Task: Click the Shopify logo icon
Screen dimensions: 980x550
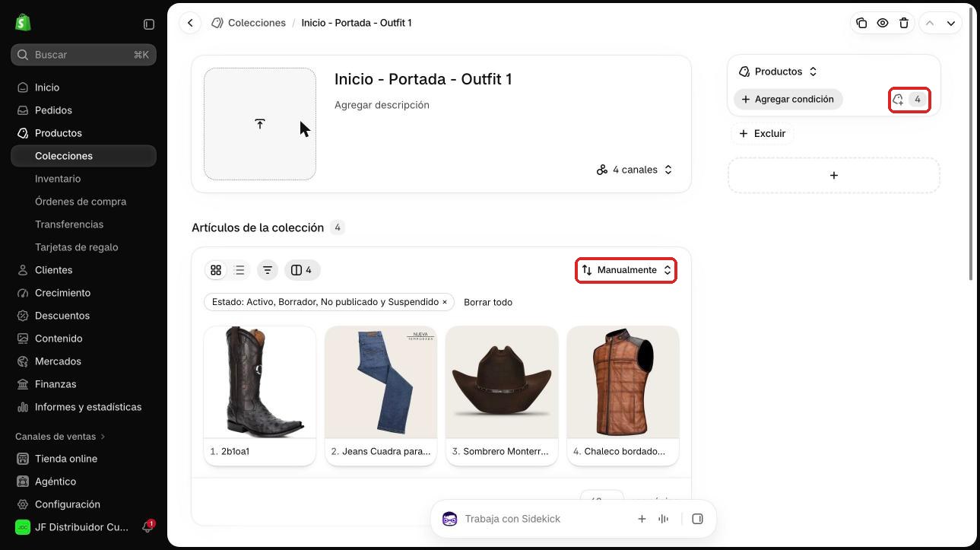Action: (x=23, y=23)
